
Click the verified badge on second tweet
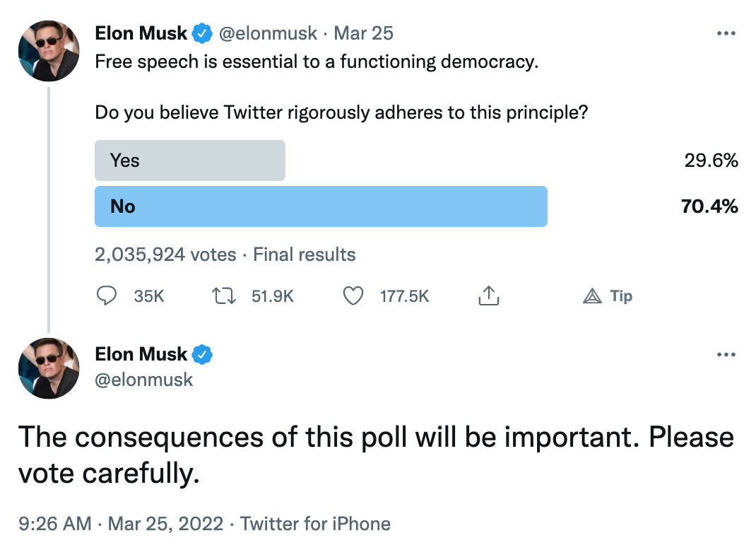click(x=203, y=354)
